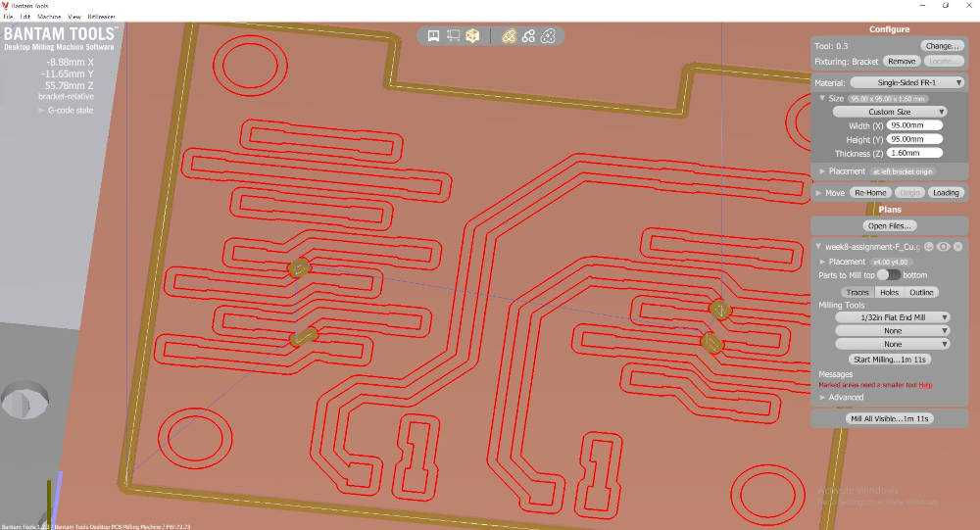Screen dimensions: 980x530
Task: Click the Height (Y) 95.00mm field
Action: [x=914, y=139]
